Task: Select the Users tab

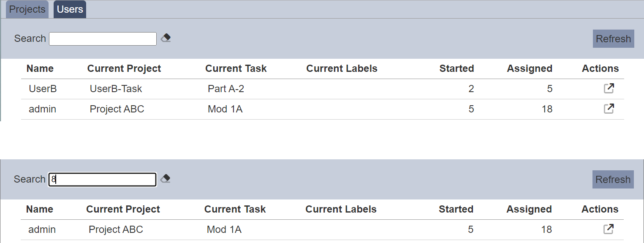Action: coord(70,9)
